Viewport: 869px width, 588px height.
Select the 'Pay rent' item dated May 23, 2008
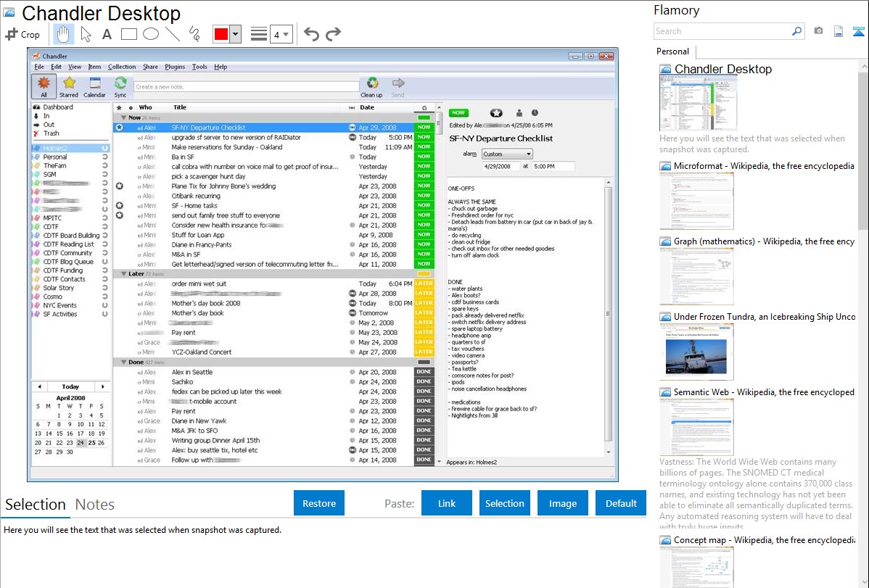[273, 333]
